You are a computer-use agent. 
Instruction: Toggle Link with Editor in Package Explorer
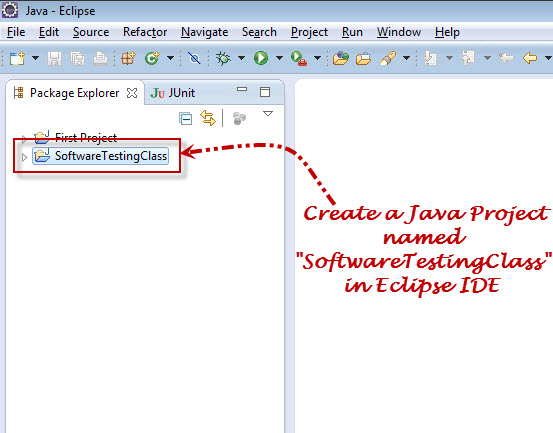(208, 118)
